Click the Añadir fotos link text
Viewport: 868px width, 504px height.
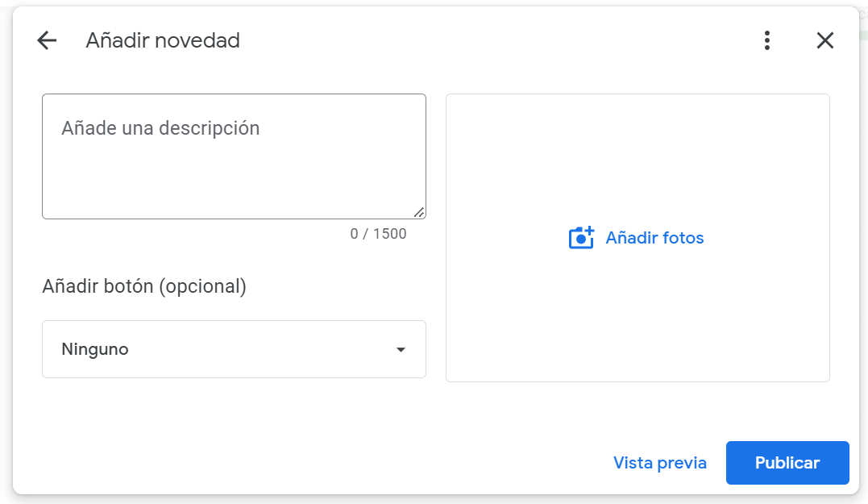pos(654,238)
